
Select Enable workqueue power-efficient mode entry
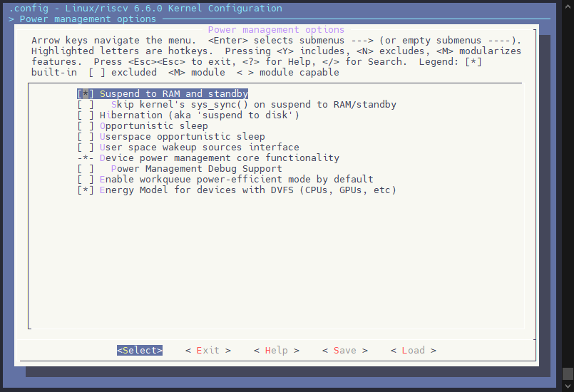pyautogui.click(x=236, y=180)
